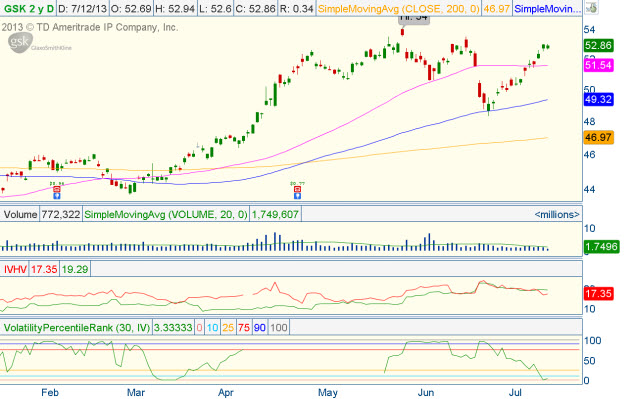Click the open value O: 52.69
Screen dimensions: 625x399
(131, 8)
